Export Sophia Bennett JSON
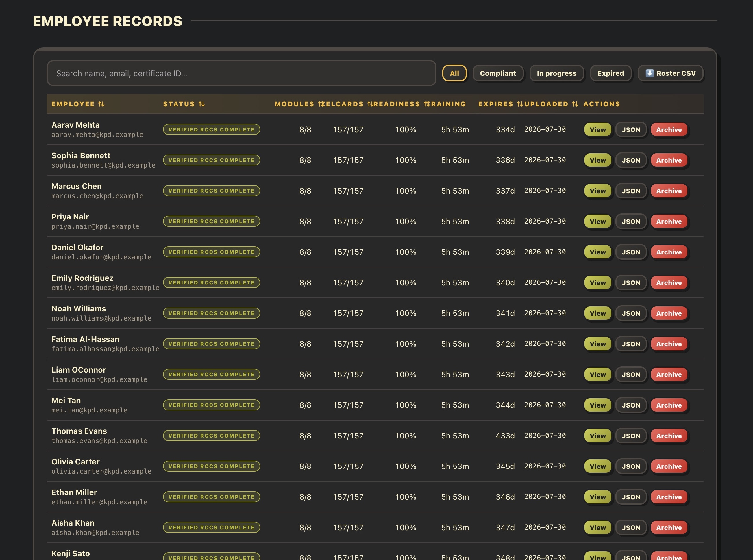 click(x=631, y=160)
